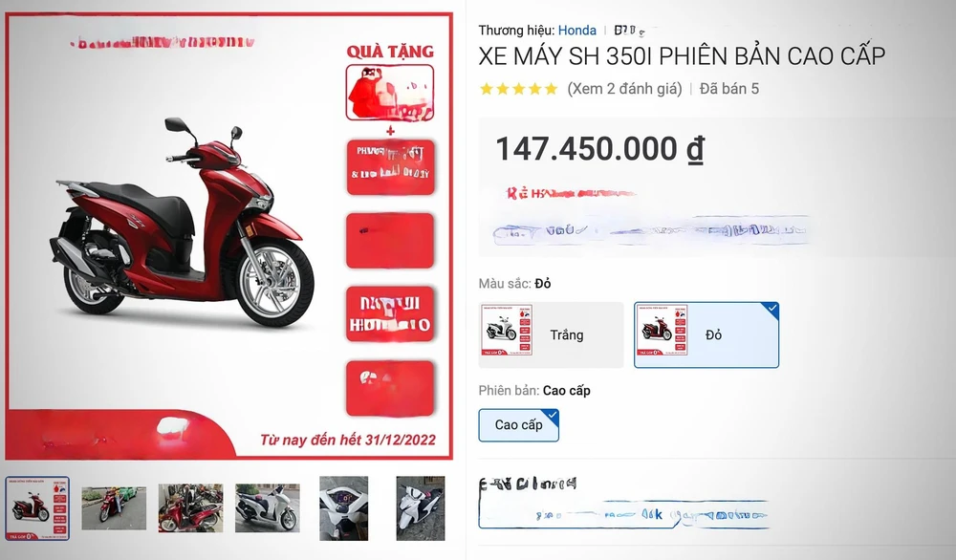Click the Trắng swatch scooter picture

point(507,330)
